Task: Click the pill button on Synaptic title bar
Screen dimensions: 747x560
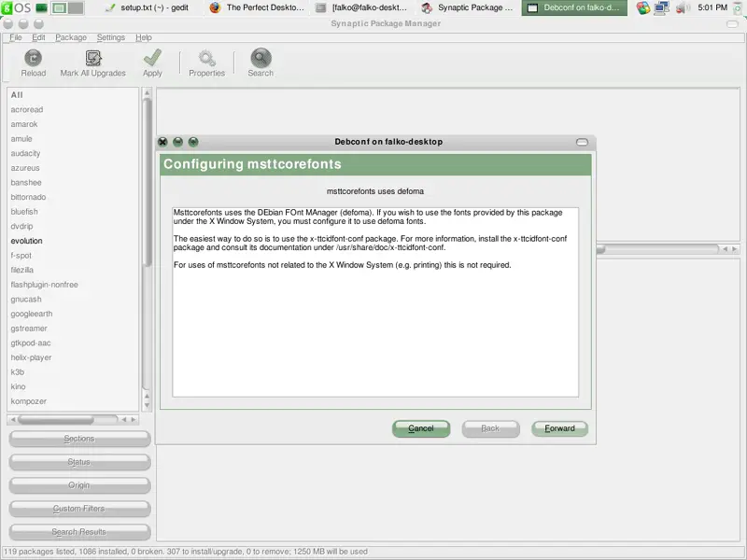Action: [732, 24]
